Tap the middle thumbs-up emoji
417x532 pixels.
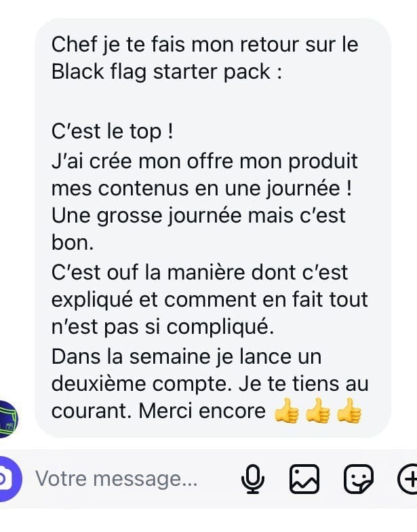(x=317, y=411)
